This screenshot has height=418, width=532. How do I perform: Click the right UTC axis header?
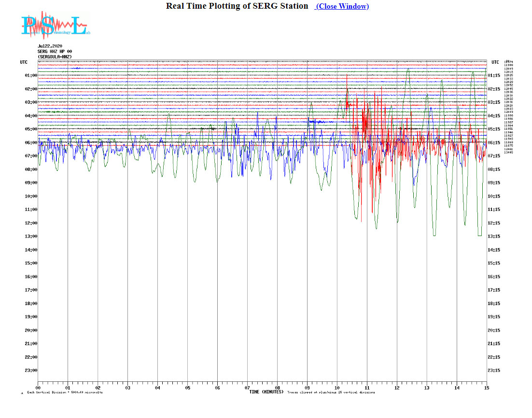495,62
